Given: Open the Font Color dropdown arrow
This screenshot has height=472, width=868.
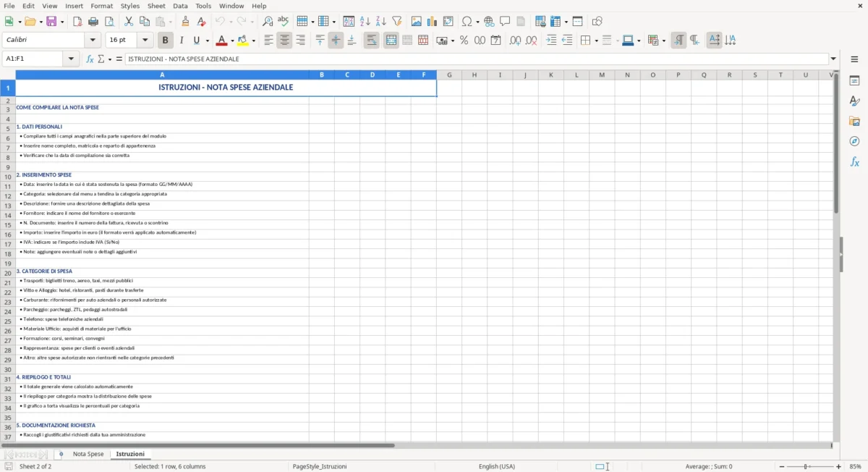Looking at the screenshot, I should (231, 41).
